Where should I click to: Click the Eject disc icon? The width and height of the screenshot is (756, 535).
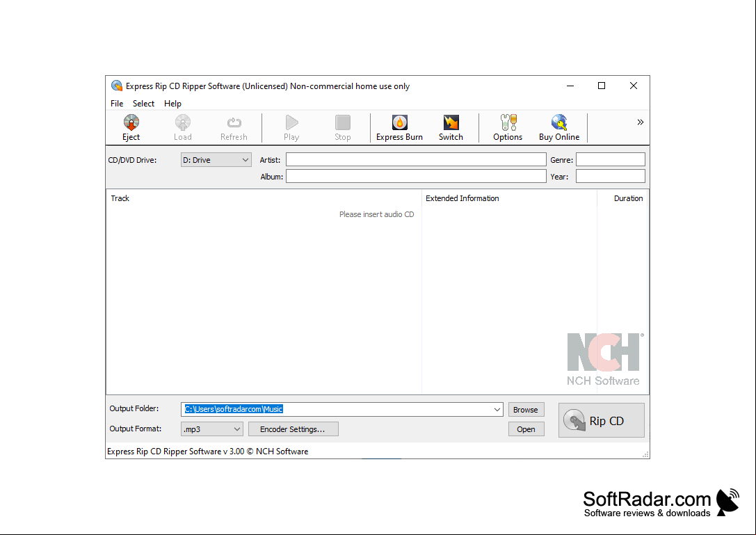click(x=131, y=122)
